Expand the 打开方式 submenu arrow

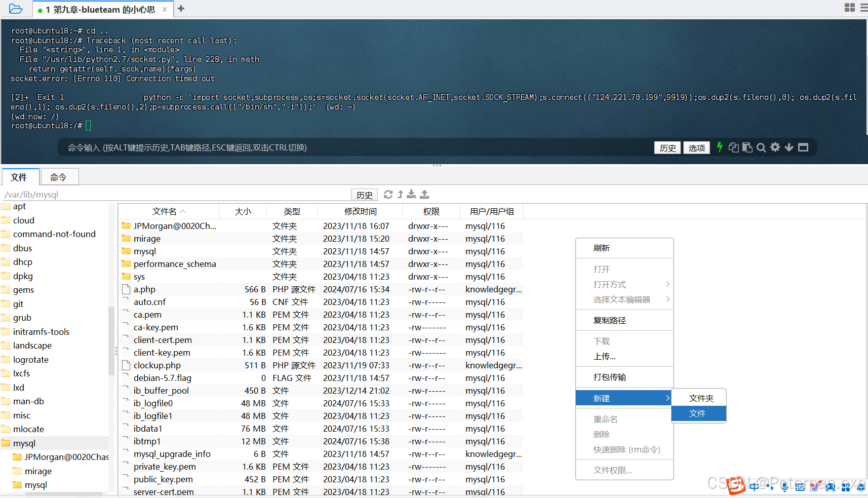point(667,284)
